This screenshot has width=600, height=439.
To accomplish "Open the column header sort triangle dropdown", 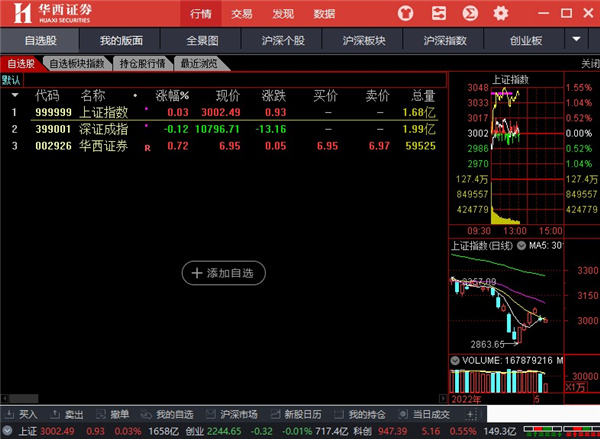I will 15,95.
